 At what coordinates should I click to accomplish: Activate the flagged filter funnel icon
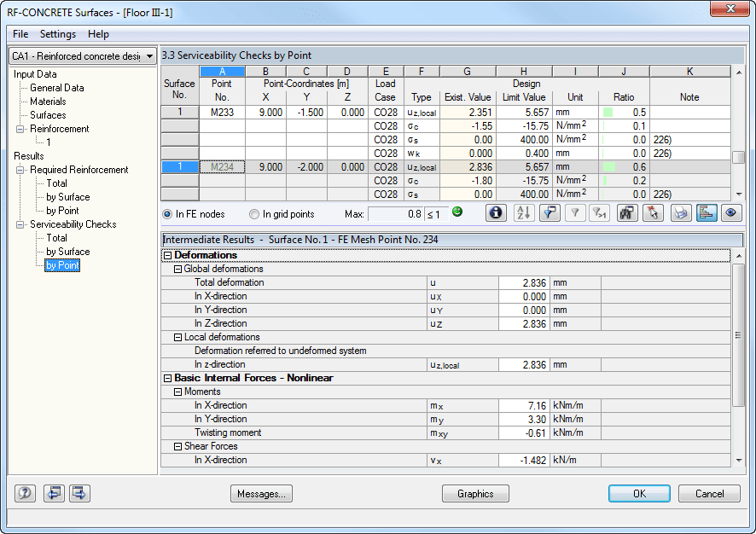click(549, 213)
